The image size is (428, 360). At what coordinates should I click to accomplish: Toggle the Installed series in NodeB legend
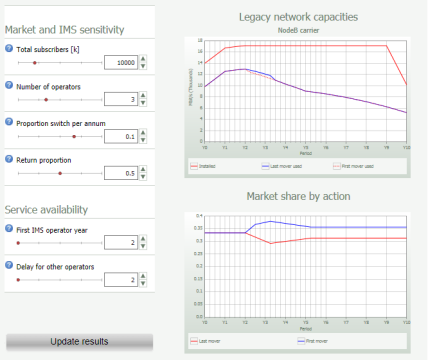[203, 166]
